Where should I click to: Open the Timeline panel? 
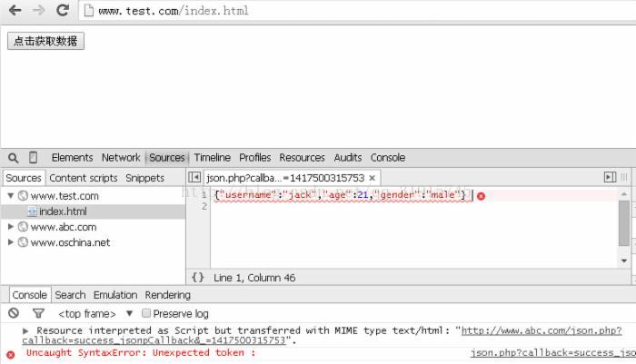pos(212,157)
